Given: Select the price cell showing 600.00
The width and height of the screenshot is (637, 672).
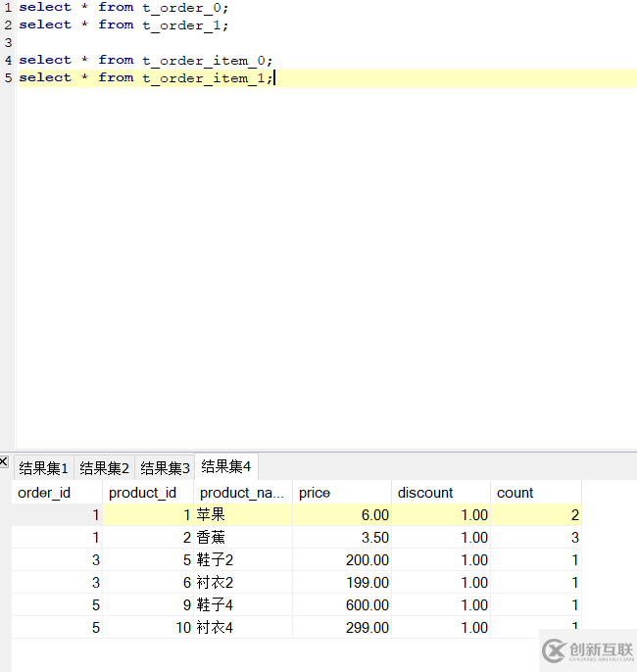Looking at the screenshot, I should click(x=341, y=605).
